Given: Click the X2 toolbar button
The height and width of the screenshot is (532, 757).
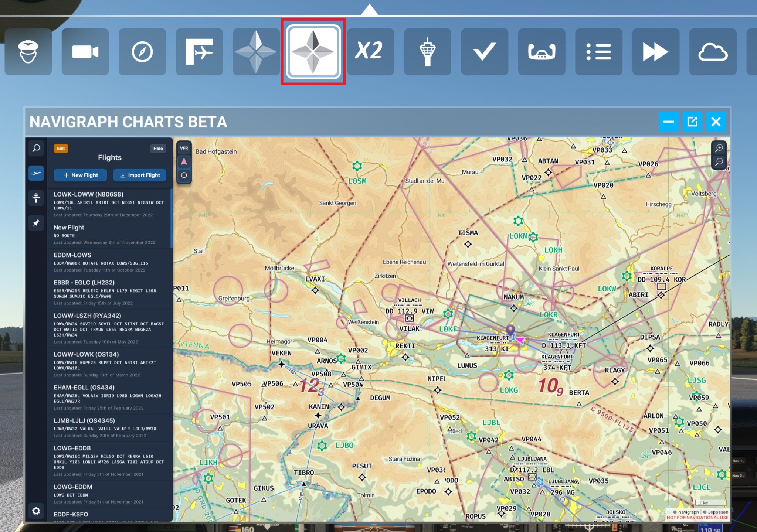Looking at the screenshot, I should (370, 52).
